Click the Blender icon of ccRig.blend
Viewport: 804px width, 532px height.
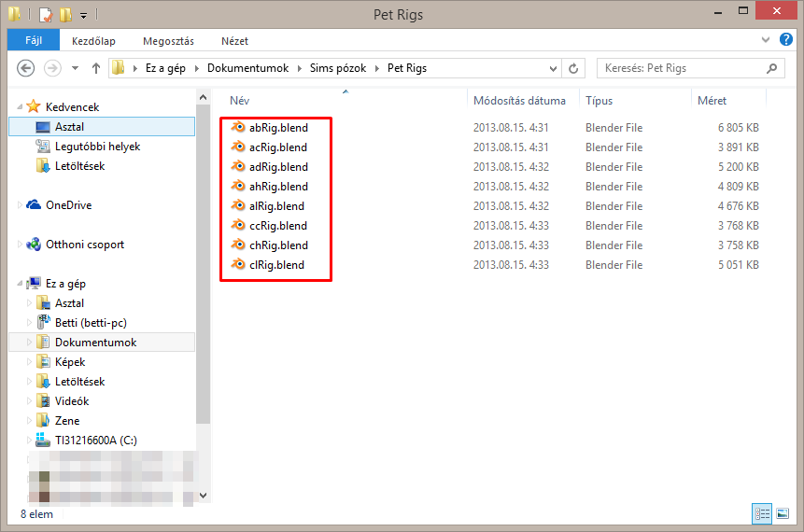pyautogui.click(x=238, y=225)
